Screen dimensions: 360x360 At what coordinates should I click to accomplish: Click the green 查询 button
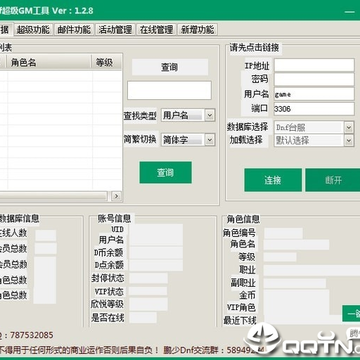166,172
